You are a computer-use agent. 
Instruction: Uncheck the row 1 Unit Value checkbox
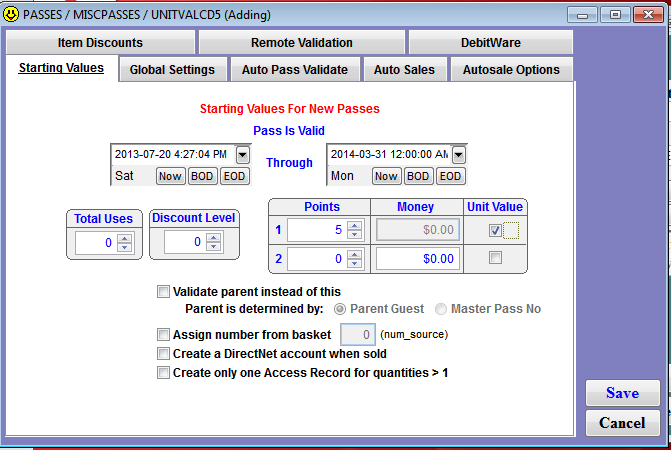click(495, 231)
